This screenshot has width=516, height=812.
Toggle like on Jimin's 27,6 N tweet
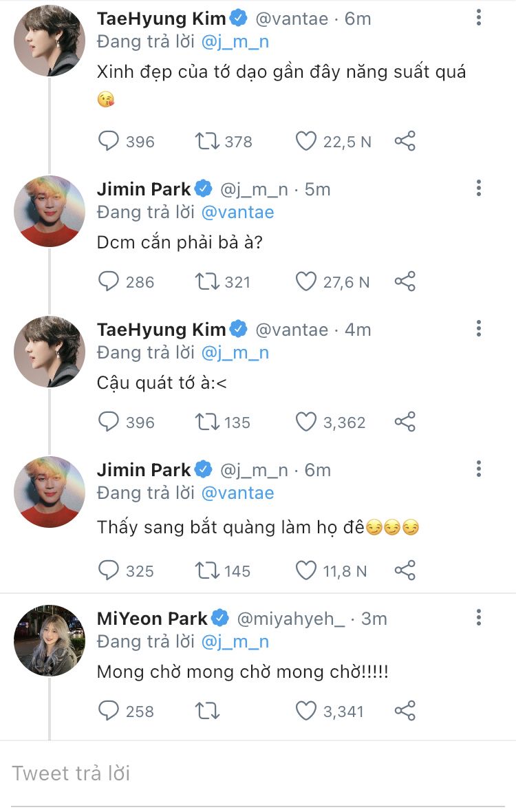[306, 282]
